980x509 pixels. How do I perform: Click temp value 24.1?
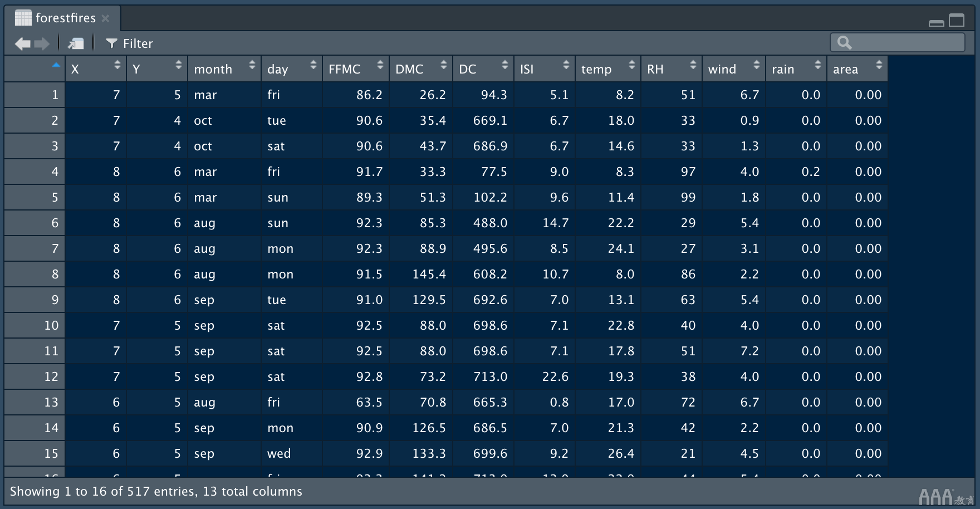click(x=621, y=249)
